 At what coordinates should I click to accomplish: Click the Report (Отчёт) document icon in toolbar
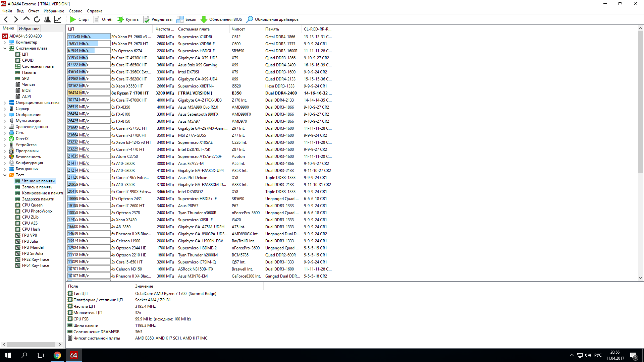(x=97, y=19)
